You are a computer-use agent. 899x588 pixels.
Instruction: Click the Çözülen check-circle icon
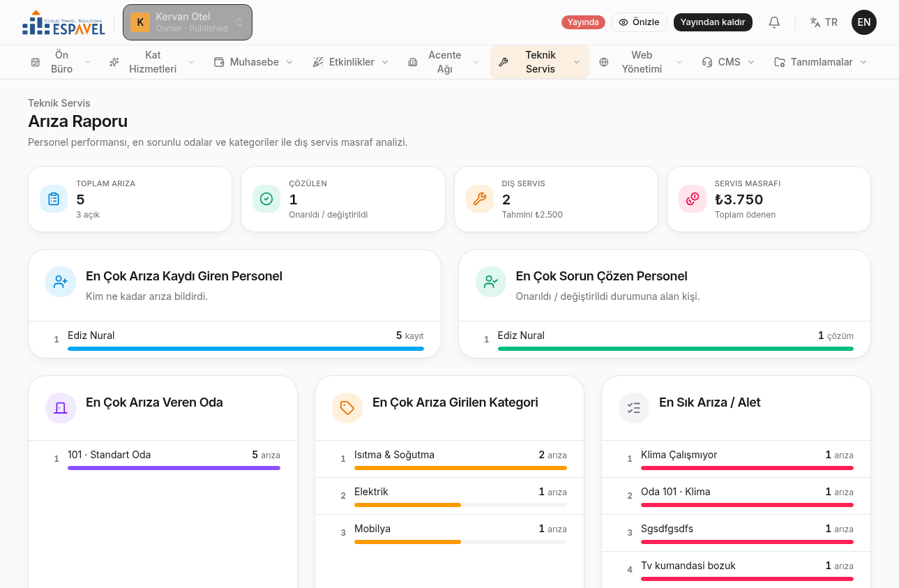266,199
